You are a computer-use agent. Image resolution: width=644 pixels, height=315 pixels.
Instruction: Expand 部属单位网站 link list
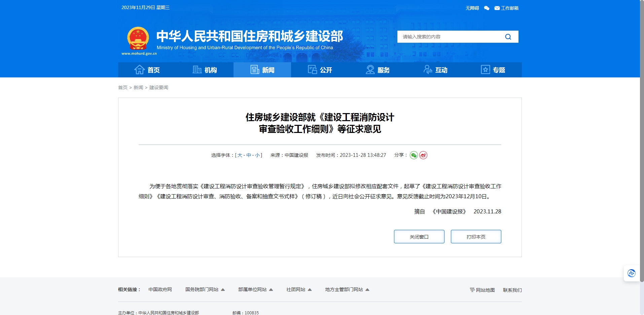pyautogui.click(x=255, y=289)
